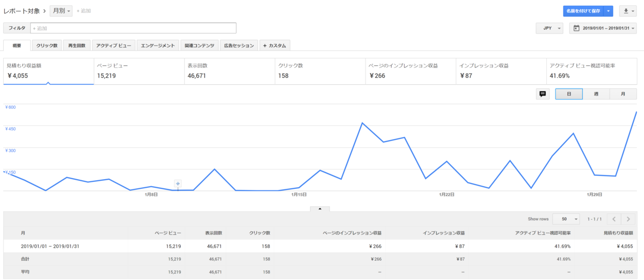Image resolution: width=644 pixels, height=280 pixels.
Task: Select the クリック数 metric card
Action: coord(320,71)
